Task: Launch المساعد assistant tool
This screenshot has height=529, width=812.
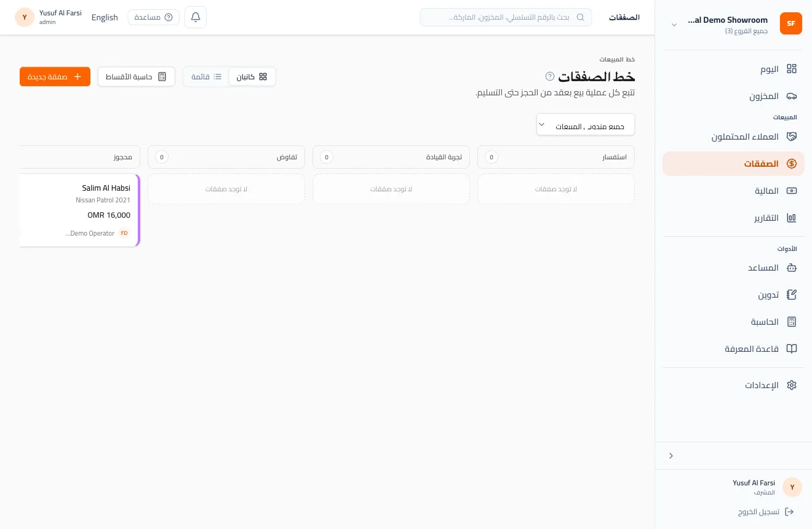Action: 733,268
